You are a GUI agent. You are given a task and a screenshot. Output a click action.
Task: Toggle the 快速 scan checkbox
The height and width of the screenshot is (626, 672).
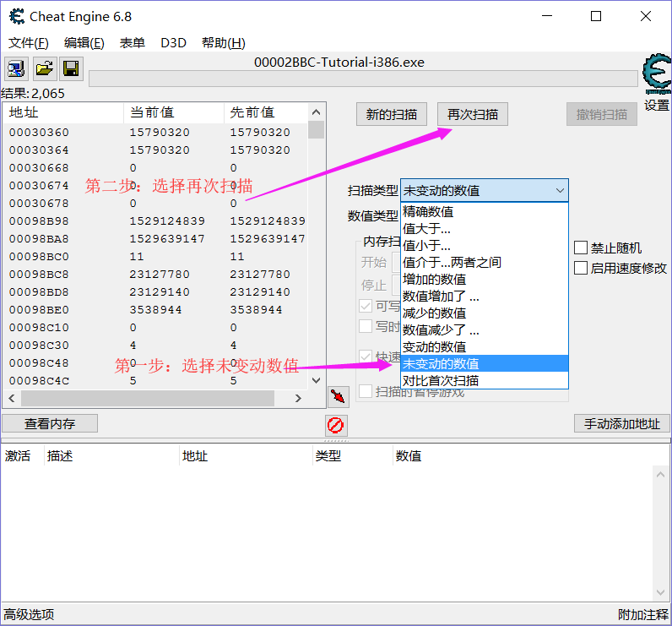[366, 357]
